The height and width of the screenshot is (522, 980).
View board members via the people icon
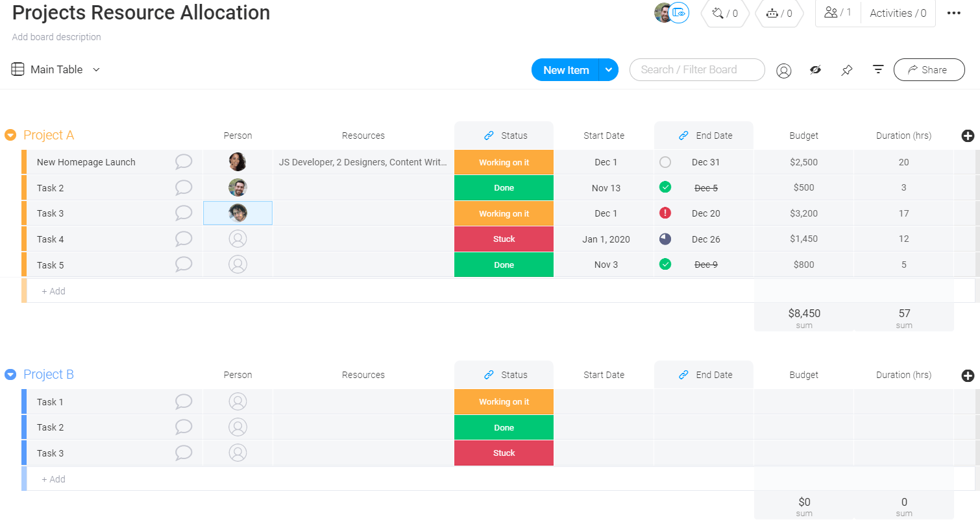click(x=831, y=13)
